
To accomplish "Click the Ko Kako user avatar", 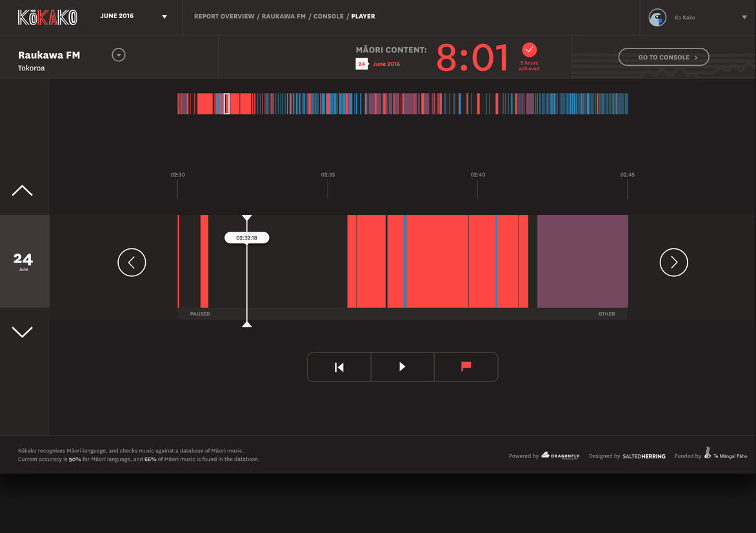I will click(657, 17).
